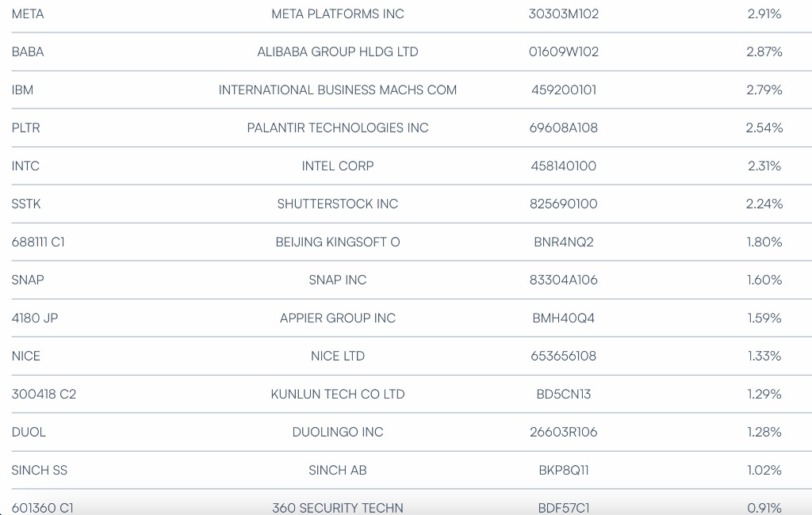Click Intel's identifier 458140100

pos(563,166)
